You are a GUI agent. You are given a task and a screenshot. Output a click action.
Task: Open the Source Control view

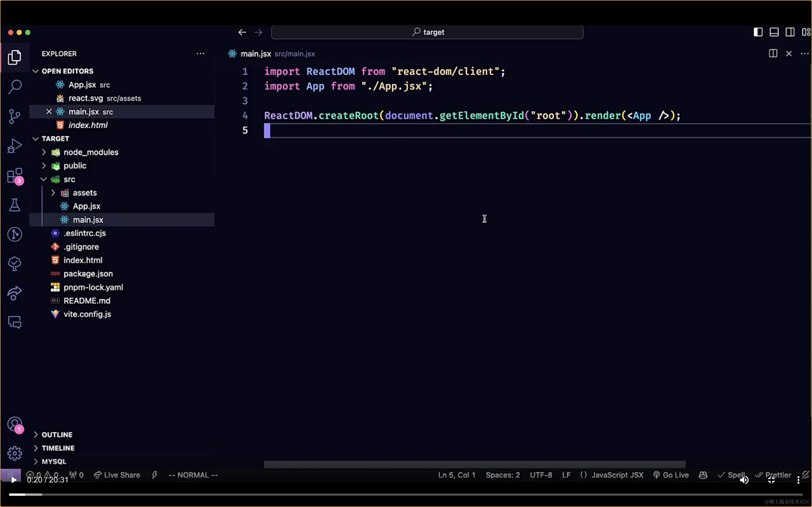(x=14, y=116)
